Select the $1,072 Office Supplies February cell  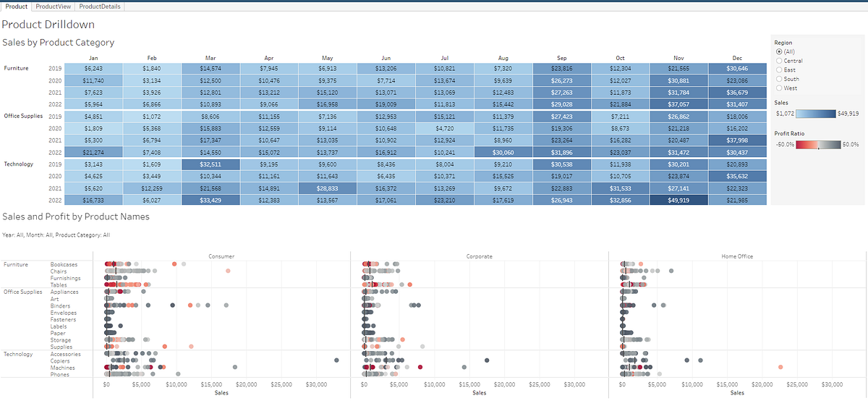click(152, 116)
